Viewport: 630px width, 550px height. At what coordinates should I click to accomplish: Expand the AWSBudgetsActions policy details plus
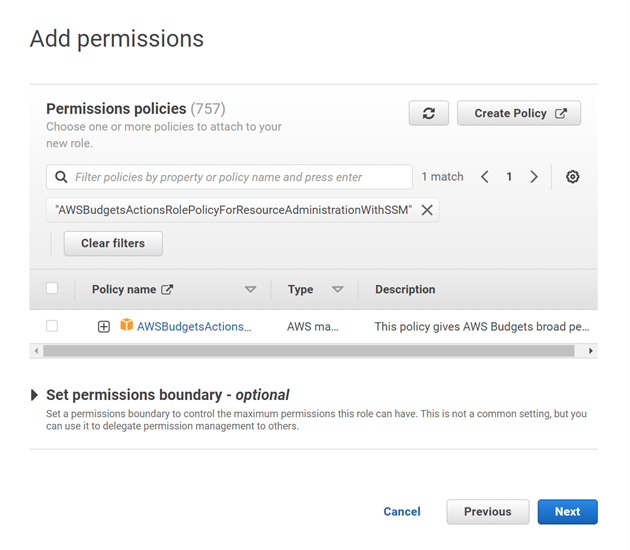click(104, 326)
